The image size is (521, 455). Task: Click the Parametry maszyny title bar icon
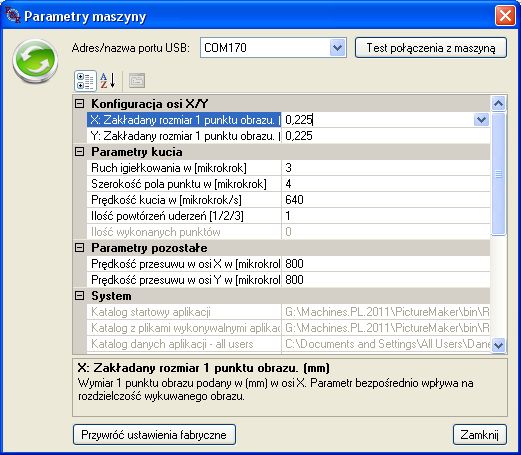(x=12, y=16)
